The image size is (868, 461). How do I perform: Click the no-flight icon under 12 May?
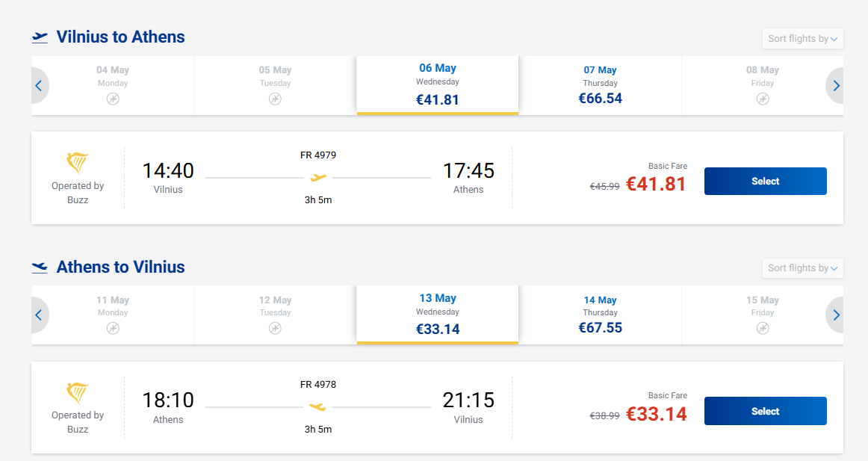click(275, 328)
